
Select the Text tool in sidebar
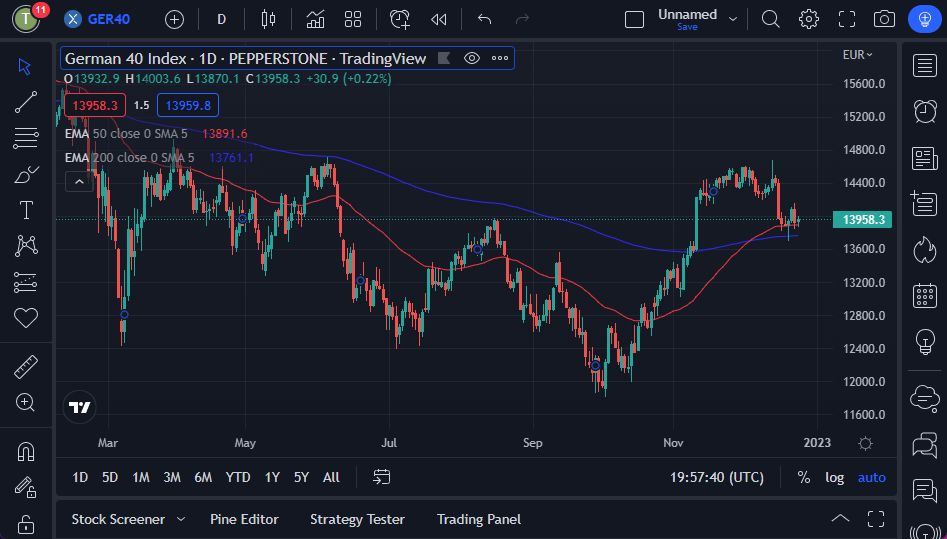pos(26,210)
